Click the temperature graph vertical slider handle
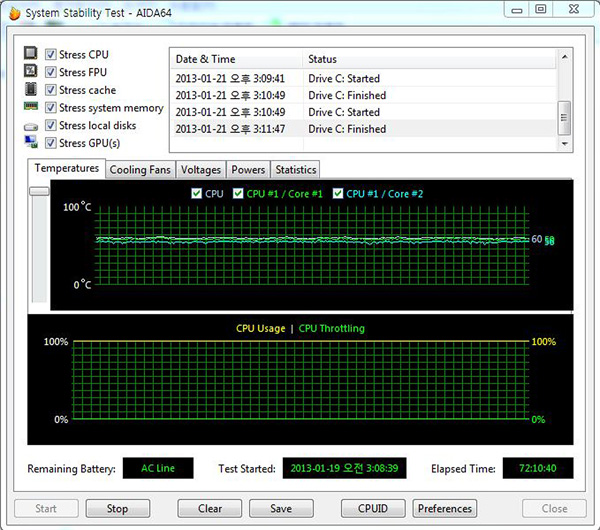Screen dimensions: 600x530 coord(39,191)
